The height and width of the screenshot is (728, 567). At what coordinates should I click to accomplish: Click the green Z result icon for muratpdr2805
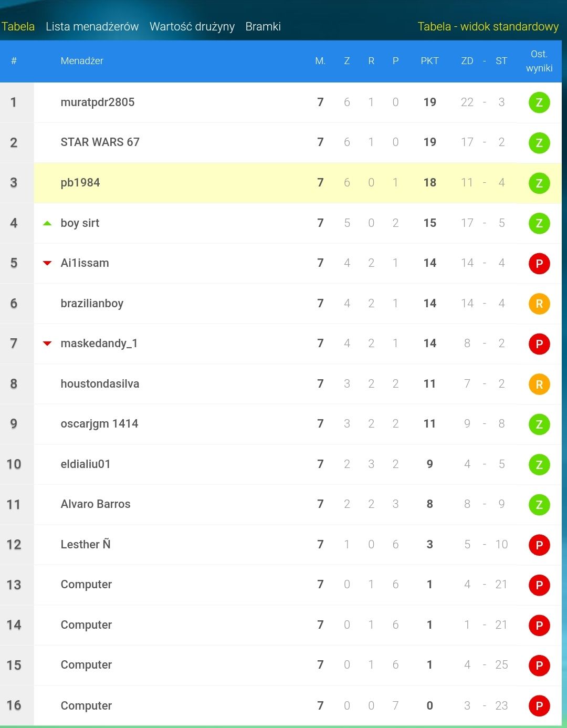tap(539, 102)
